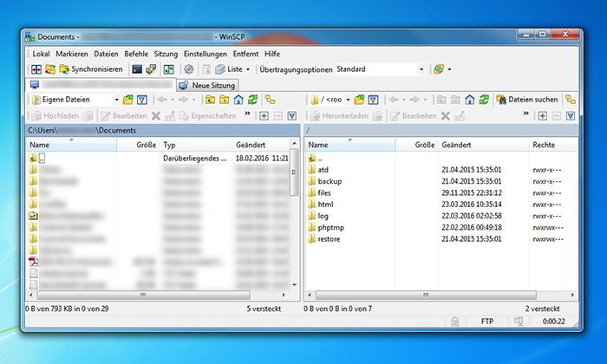Screen dimensions: 607x364
Task: Click the C:\Users Documents path bar
Action: tap(163, 130)
